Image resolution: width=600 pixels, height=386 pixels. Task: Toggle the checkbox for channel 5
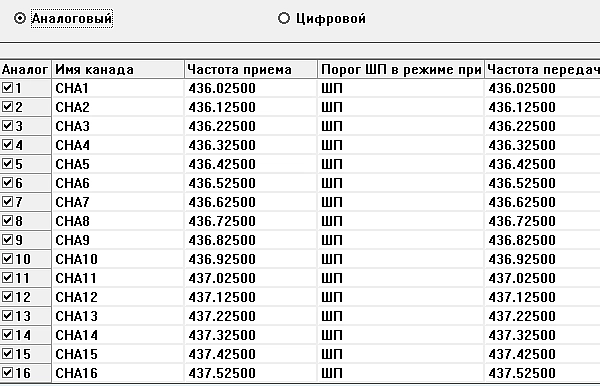click(7, 164)
